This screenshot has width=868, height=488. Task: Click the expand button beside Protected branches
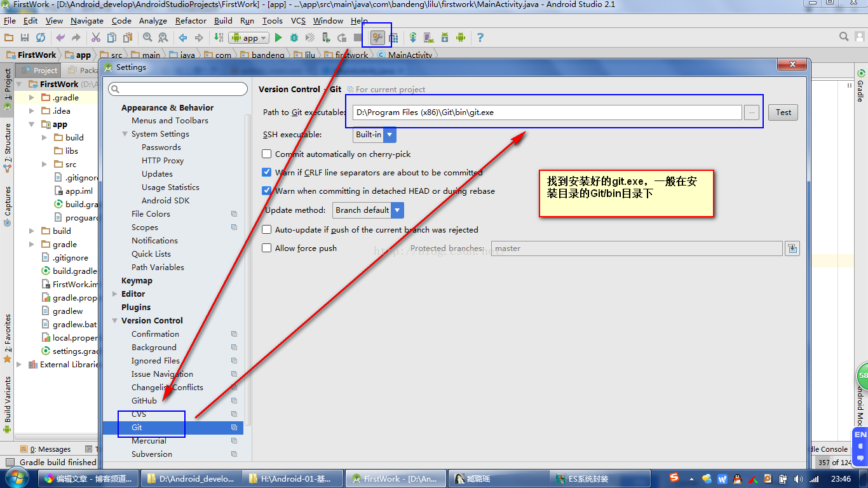(792, 248)
